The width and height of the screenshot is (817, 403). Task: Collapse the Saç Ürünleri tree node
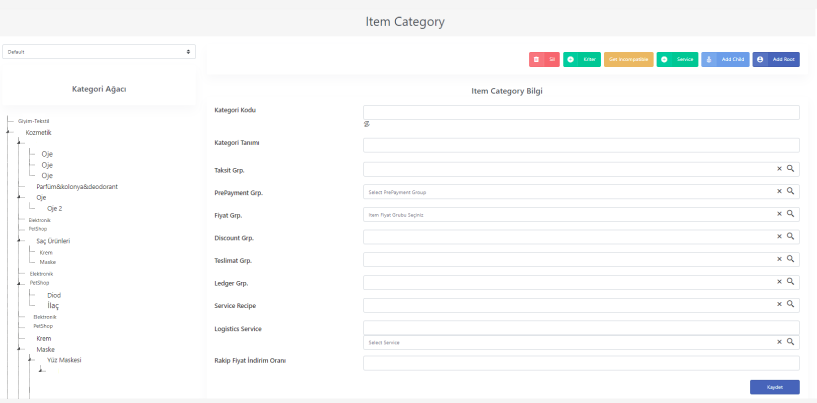click(x=19, y=241)
